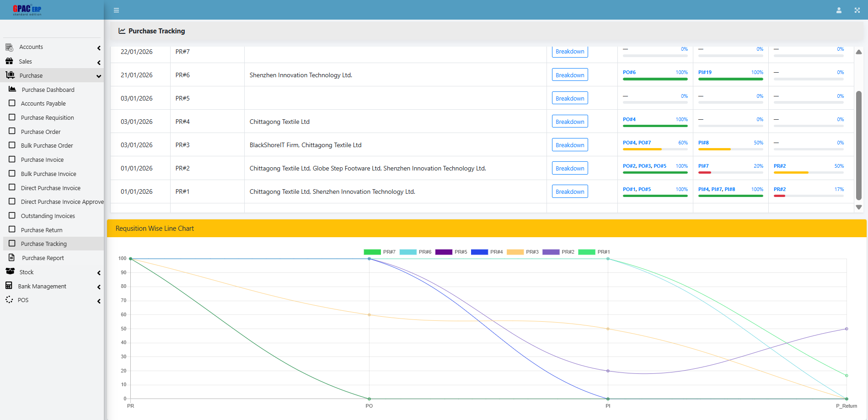Toggle the hamburger menu to collapse sidebar
This screenshot has height=420, width=868.
coord(116,10)
